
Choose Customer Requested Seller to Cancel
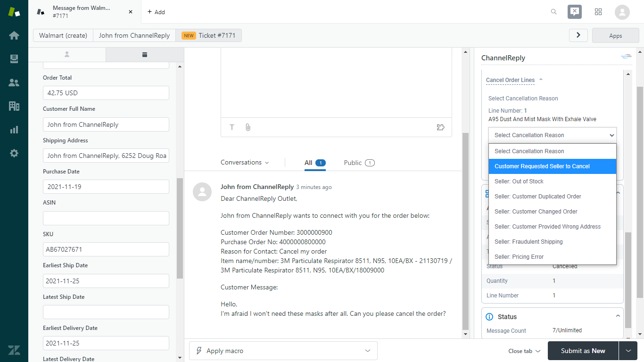[553, 166]
